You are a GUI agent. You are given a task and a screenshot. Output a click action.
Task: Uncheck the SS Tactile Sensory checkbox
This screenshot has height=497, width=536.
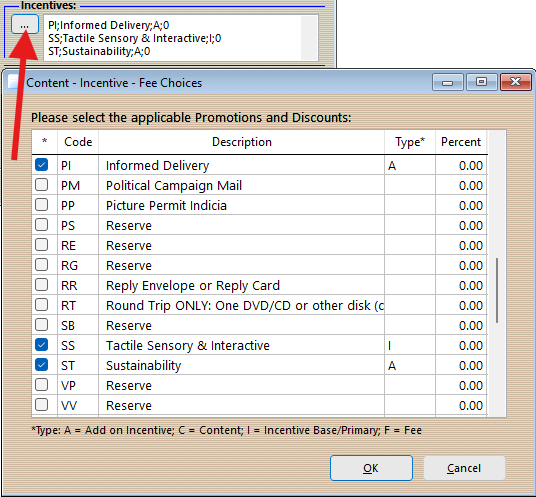(41, 345)
